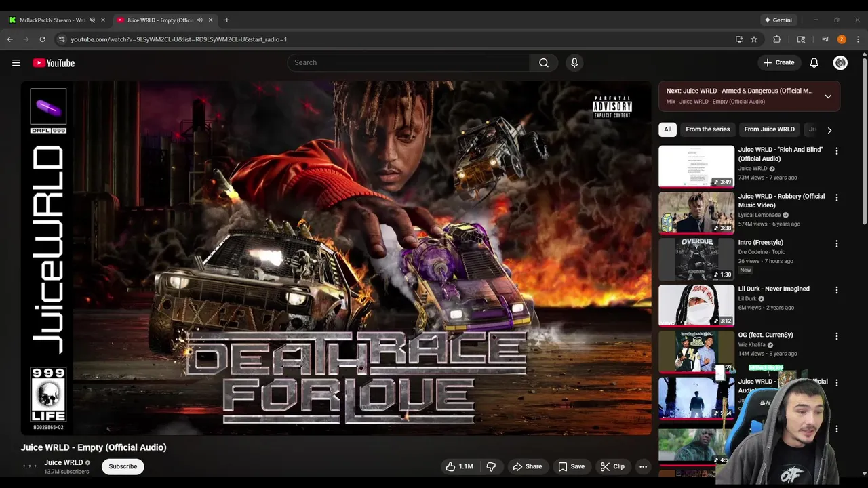Subscribe to Juice WRLD channel
868x488 pixels.
click(x=123, y=466)
